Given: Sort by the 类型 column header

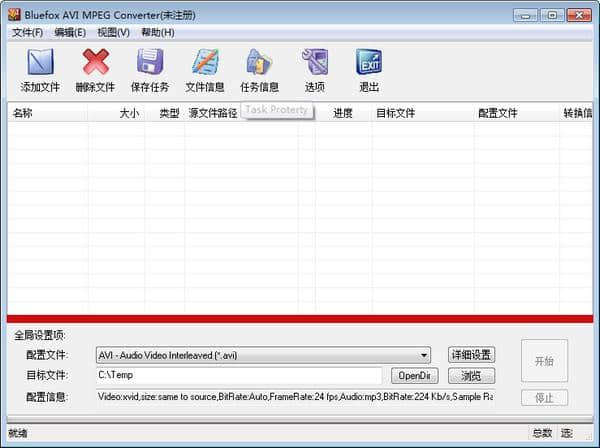Looking at the screenshot, I should click(165, 113).
